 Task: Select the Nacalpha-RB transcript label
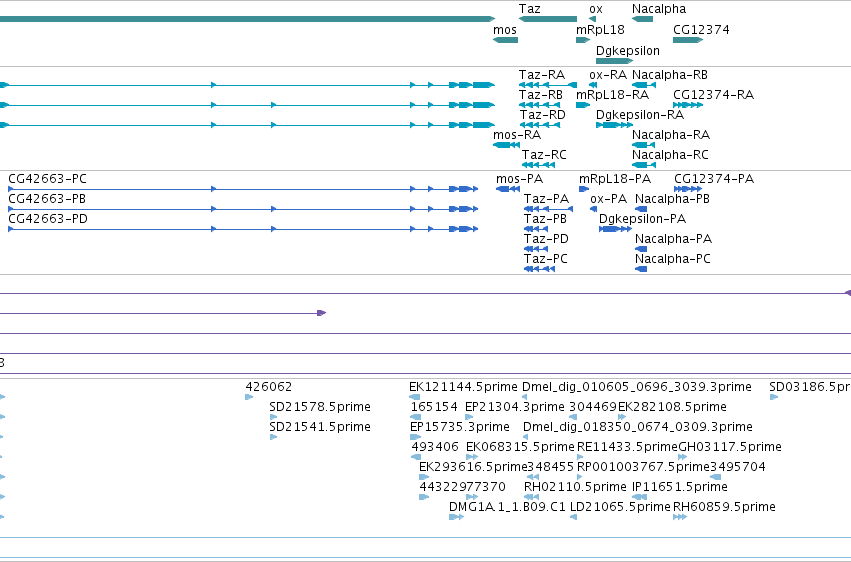pyautogui.click(x=670, y=75)
